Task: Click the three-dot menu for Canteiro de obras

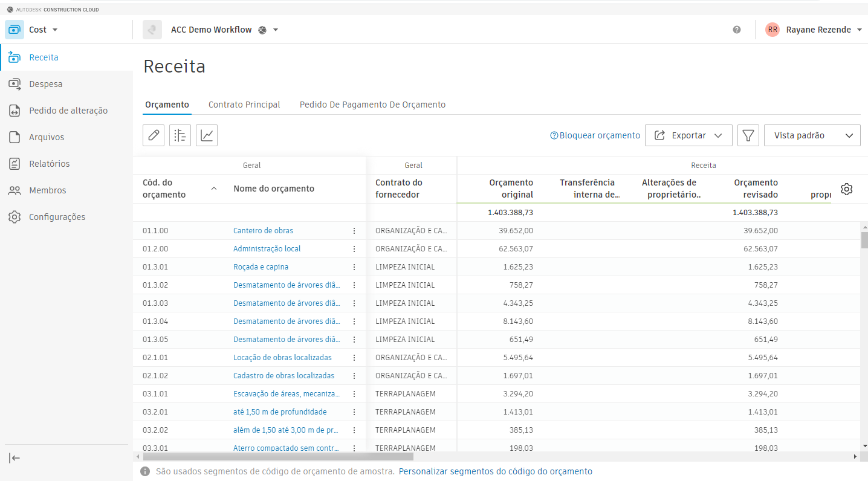Action: [x=354, y=230]
